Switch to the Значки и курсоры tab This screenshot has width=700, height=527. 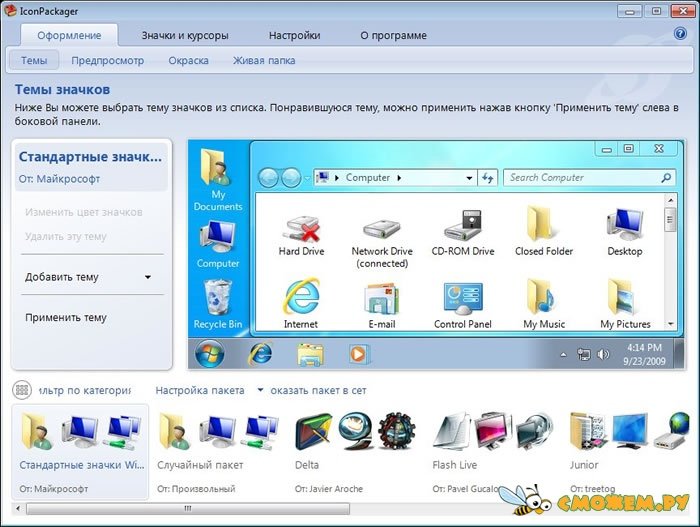click(185, 35)
